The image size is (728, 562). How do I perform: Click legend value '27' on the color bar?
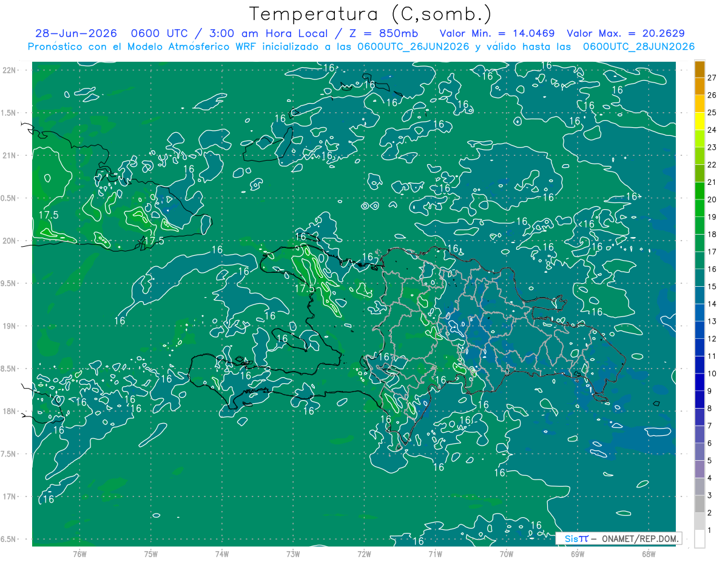[x=712, y=78]
